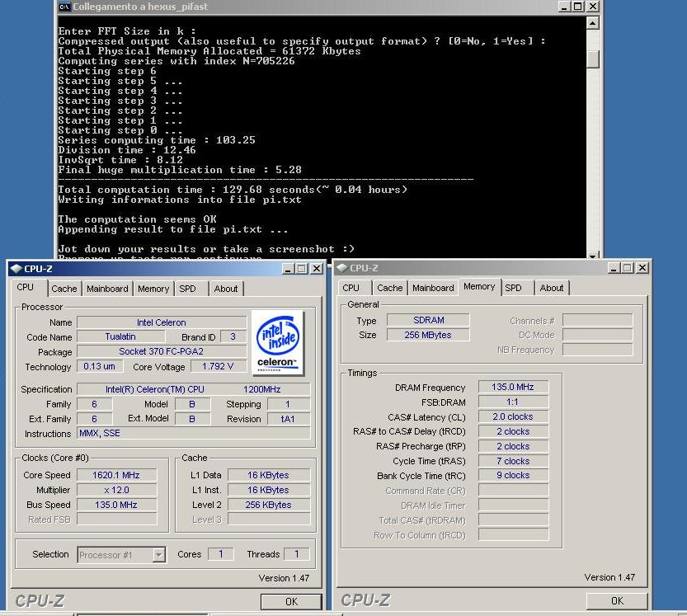The image size is (687, 616).
Task: Switch to Cache tab in left CPU-Z
Action: [x=64, y=289]
